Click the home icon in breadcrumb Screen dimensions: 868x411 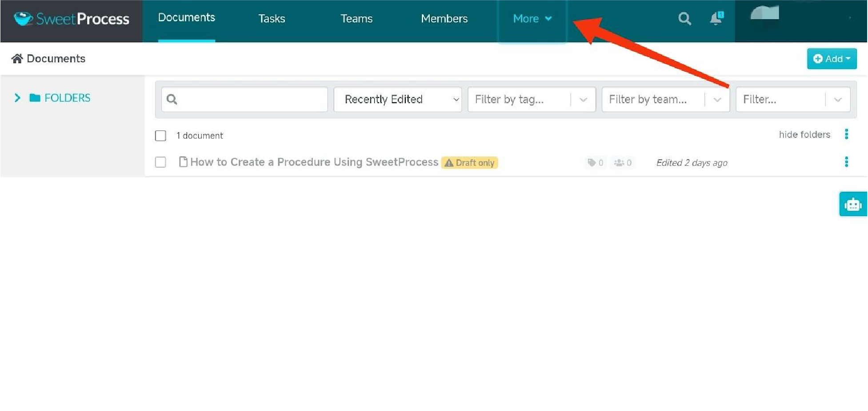click(17, 59)
